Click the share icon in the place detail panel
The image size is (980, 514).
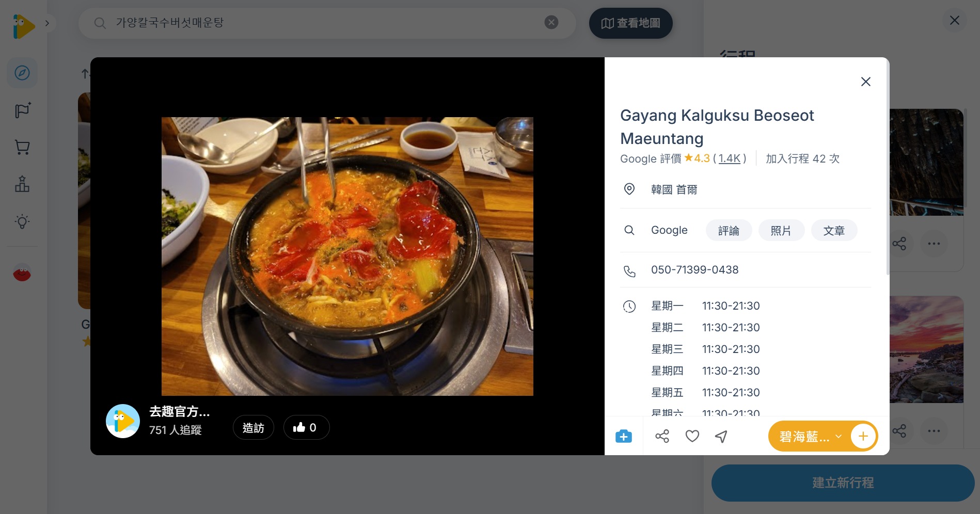[662, 436]
